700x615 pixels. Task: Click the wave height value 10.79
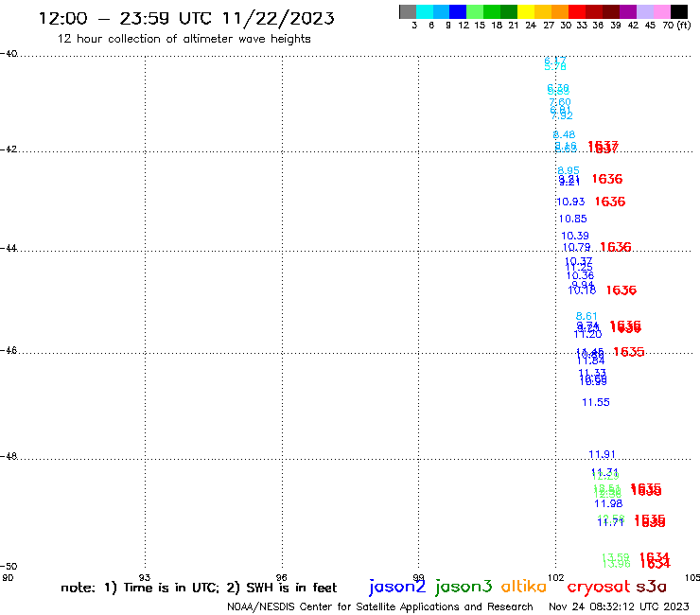[576, 248]
